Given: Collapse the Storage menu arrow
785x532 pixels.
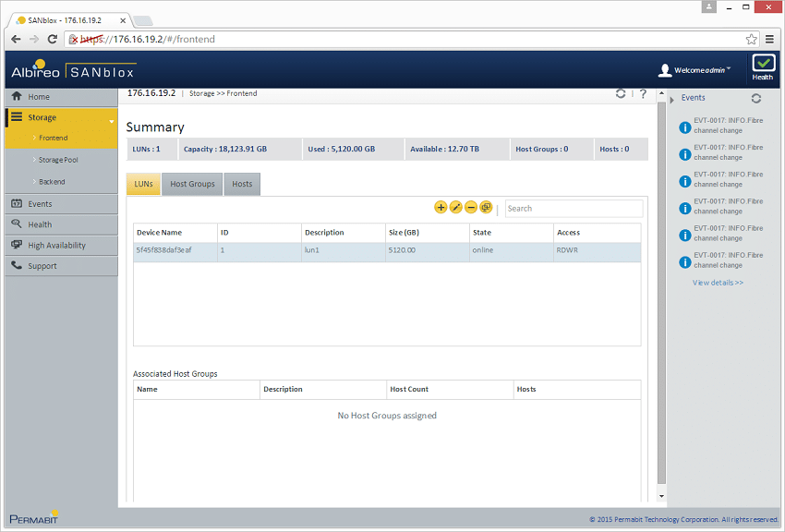Looking at the screenshot, I should (x=111, y=121).
